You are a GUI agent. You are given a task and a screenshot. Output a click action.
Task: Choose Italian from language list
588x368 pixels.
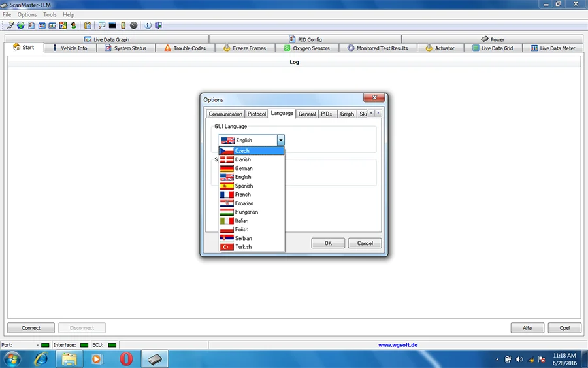tap(252, 220)
